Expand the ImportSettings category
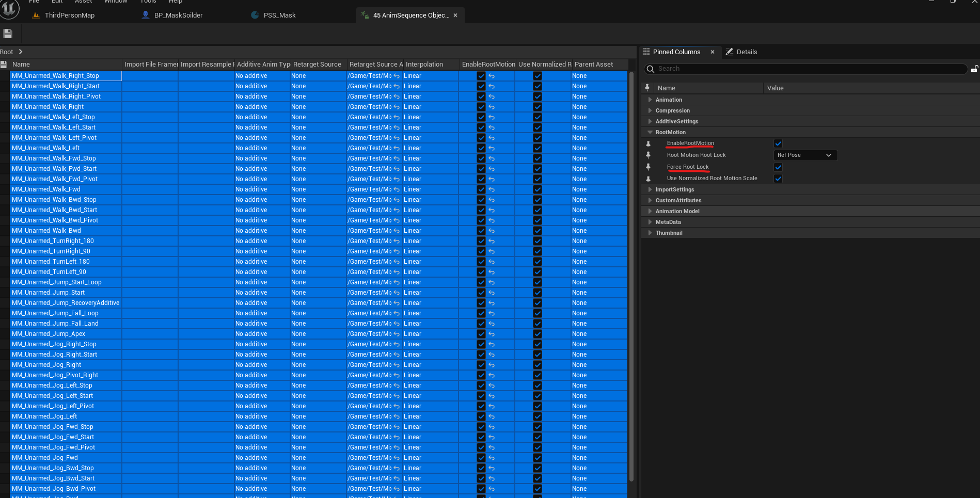 pos(650,189)
